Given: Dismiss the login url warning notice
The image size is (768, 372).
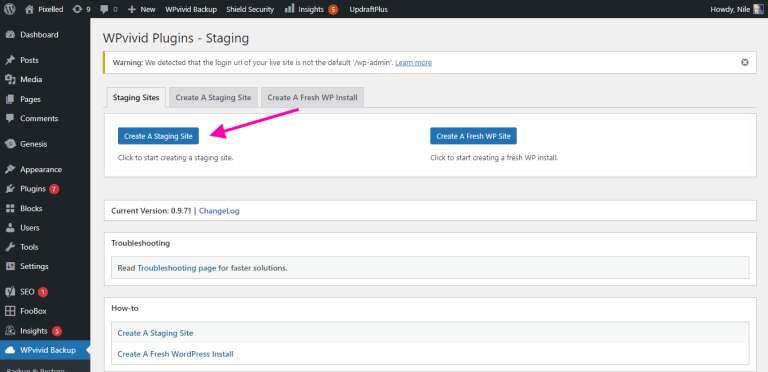Looking at the screenshot, I should pos(744,63).
